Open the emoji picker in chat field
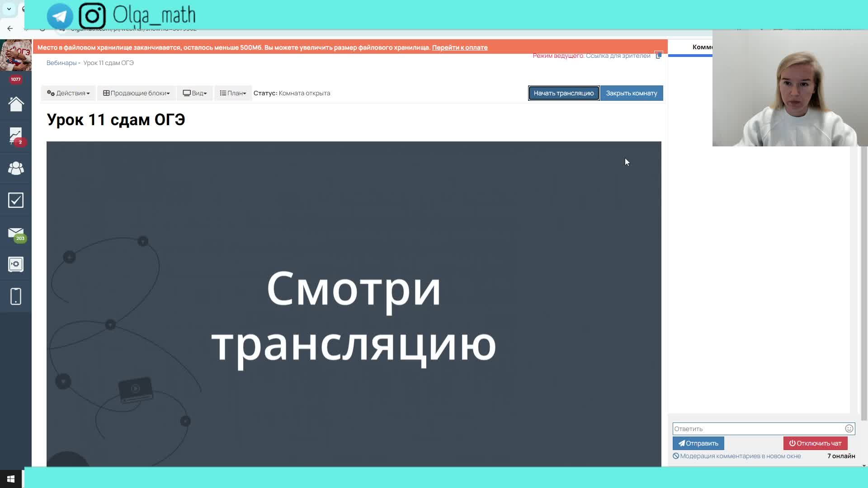 click(x=849, y=428)
